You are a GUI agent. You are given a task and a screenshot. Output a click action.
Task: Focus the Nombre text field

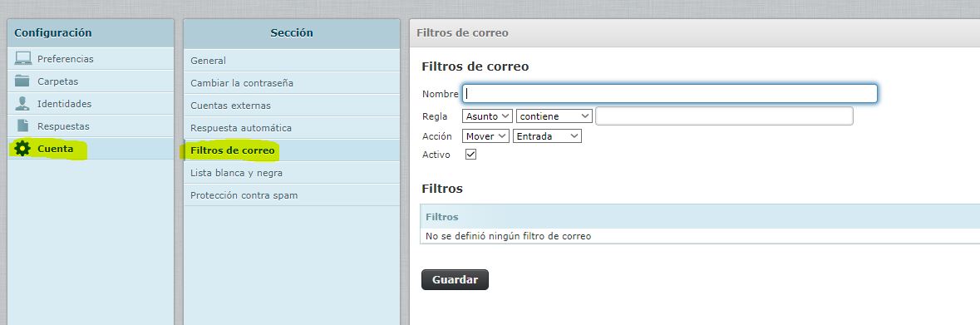coord(670,94)
